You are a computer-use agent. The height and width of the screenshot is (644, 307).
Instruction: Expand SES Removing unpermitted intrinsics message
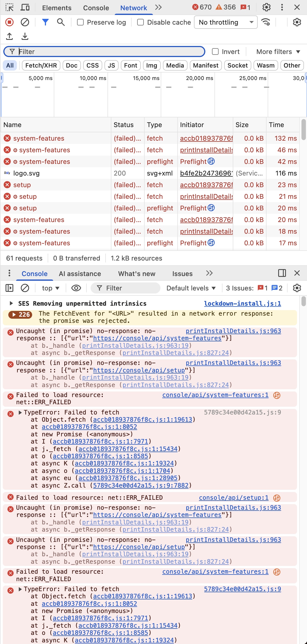point(11,303)
